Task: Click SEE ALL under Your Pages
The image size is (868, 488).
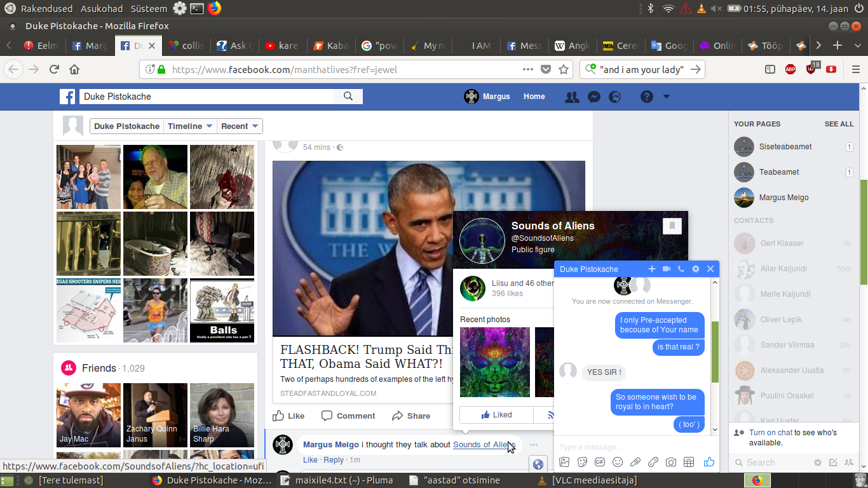Action: pos(839,124)
